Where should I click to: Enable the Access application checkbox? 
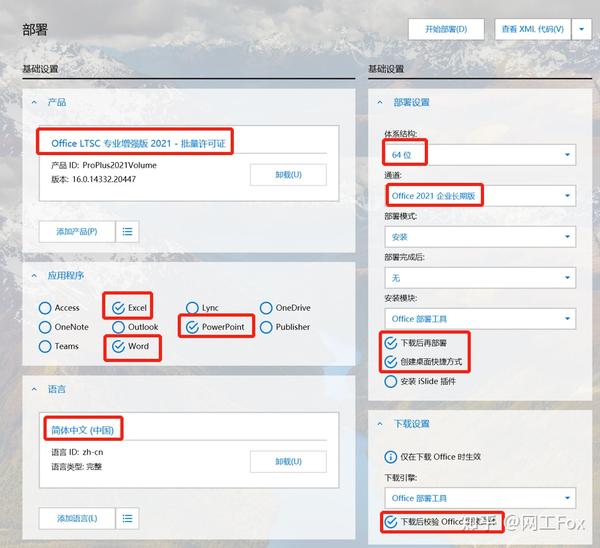click(x=45, y=308)
